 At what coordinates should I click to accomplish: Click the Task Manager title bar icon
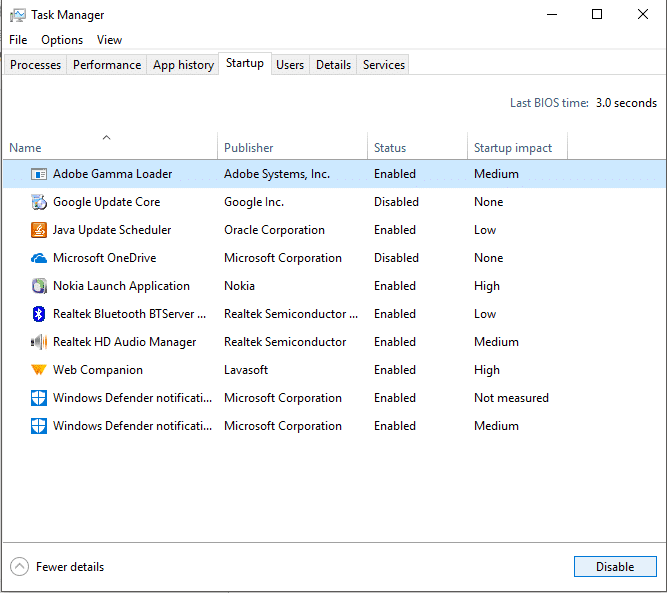click(17, 15)
